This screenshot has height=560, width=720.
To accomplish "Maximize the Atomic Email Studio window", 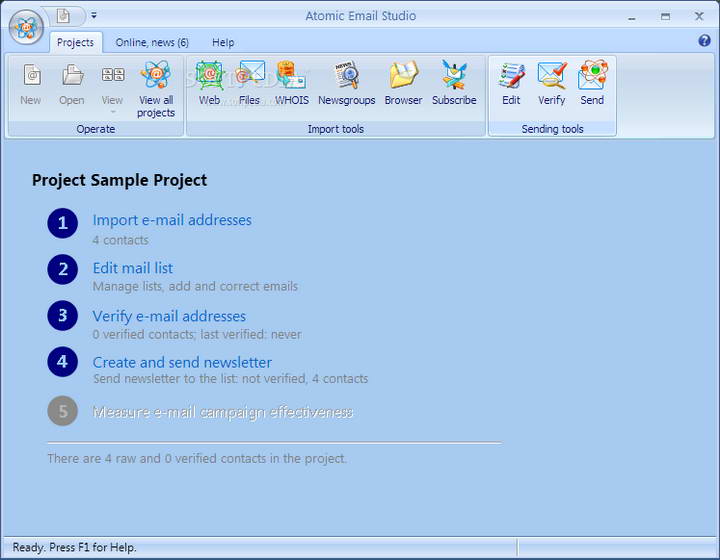I will tap(665, 17).
